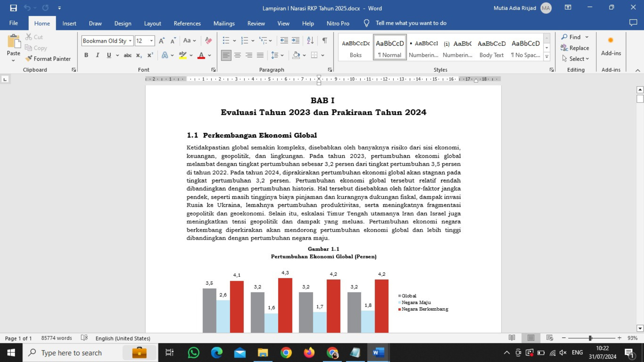Toggle Print Layout view in status bar
The height and width of the screenshot is (362, 644).
[531, 338]
